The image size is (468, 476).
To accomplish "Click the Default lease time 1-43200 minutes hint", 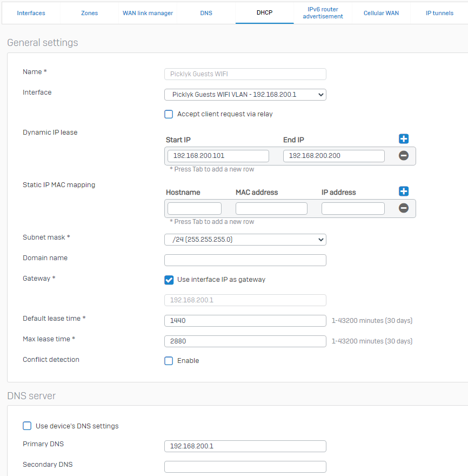I will click(x=372, y=321).
